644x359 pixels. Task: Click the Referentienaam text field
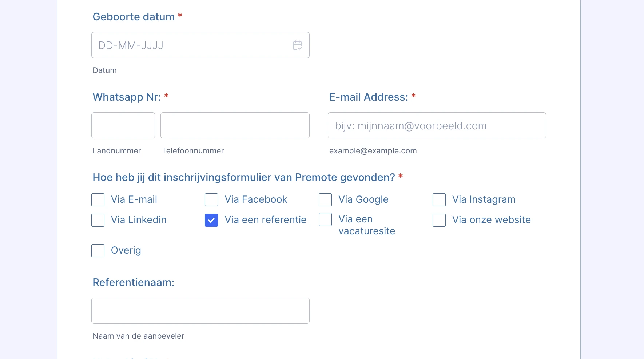(x=200, y=310)
